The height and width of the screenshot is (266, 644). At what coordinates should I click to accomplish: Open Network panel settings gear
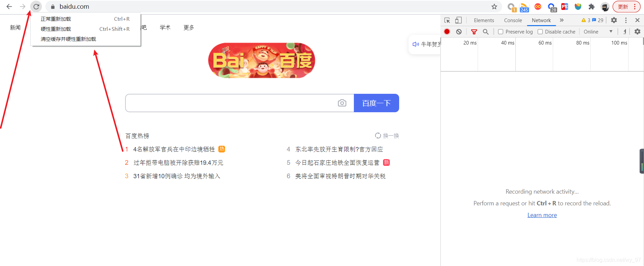[637, 31]
